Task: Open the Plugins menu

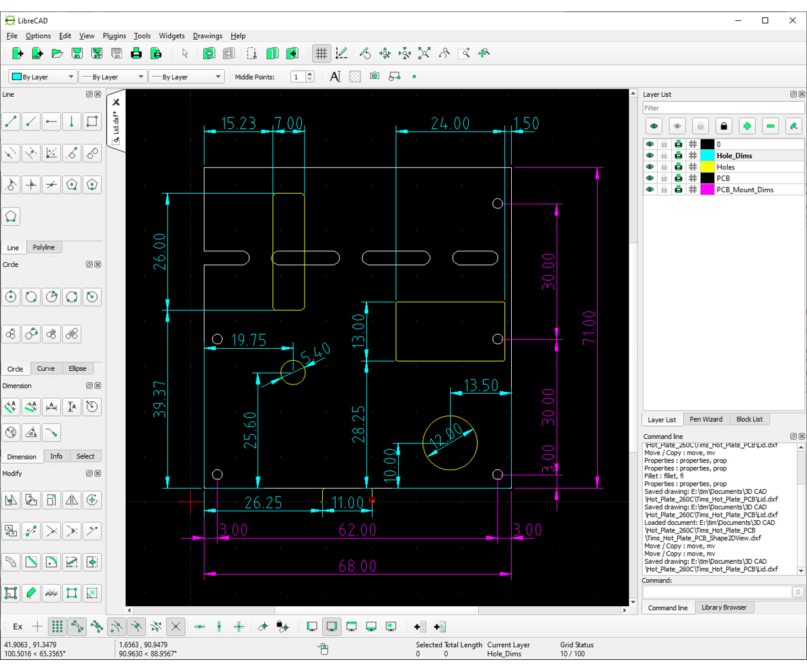Action: 114,36
